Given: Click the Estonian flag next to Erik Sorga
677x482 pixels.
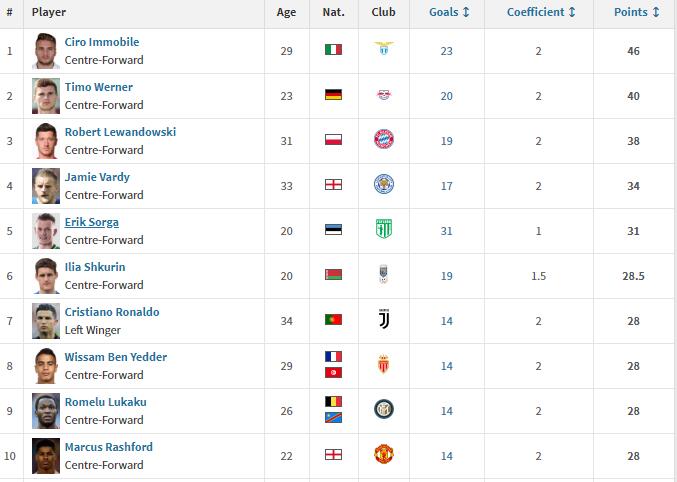Looking at the screenshot, I should 333,229.
